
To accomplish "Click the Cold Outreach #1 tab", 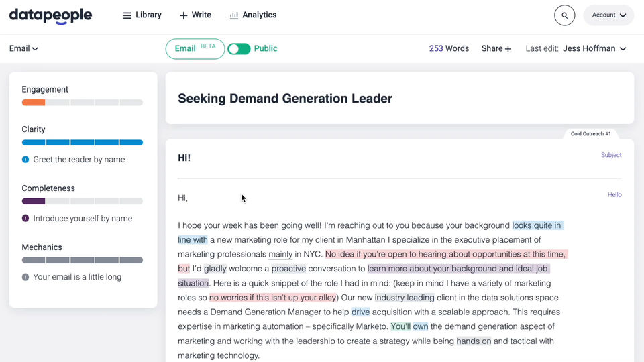I will point(590,134).
